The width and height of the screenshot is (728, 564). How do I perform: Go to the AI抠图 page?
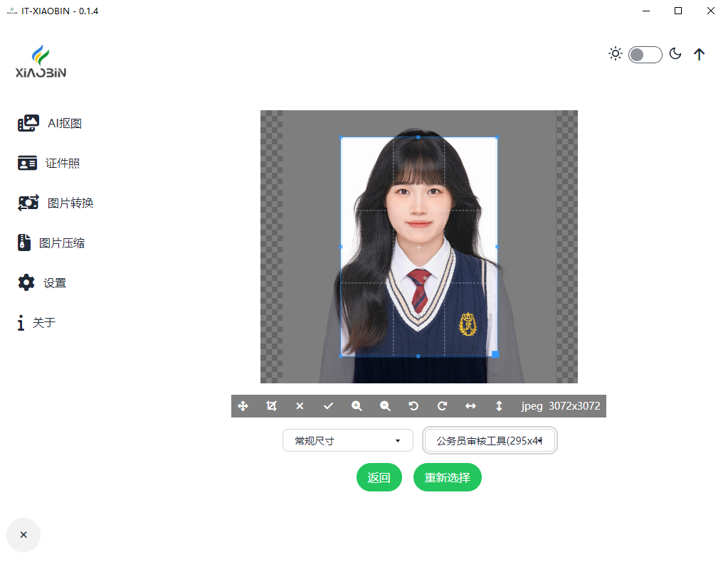(65, 123)
